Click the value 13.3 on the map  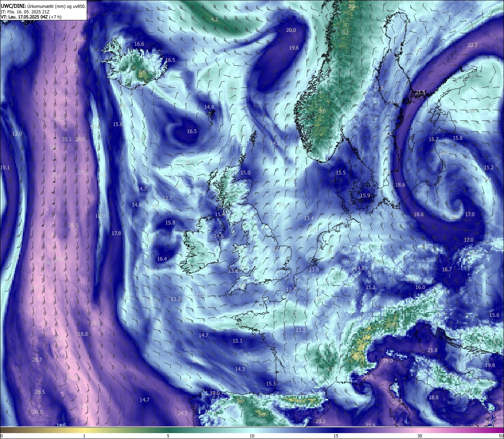176,299
